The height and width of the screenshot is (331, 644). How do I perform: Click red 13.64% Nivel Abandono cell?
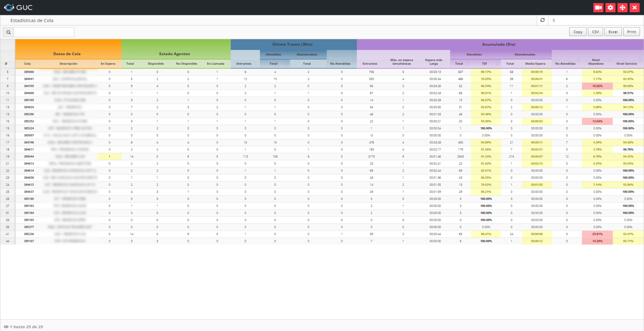point(597,121)
